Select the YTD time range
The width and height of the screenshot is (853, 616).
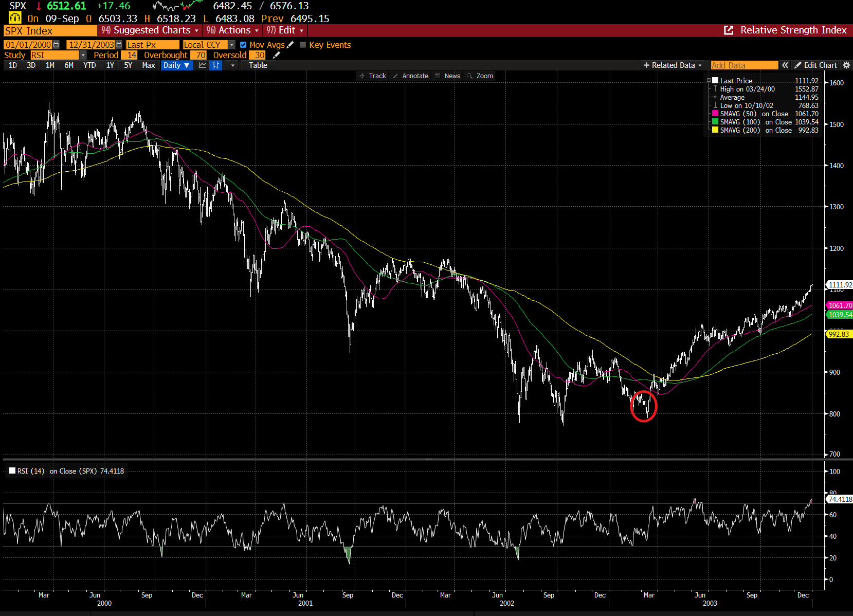point(89,65)
